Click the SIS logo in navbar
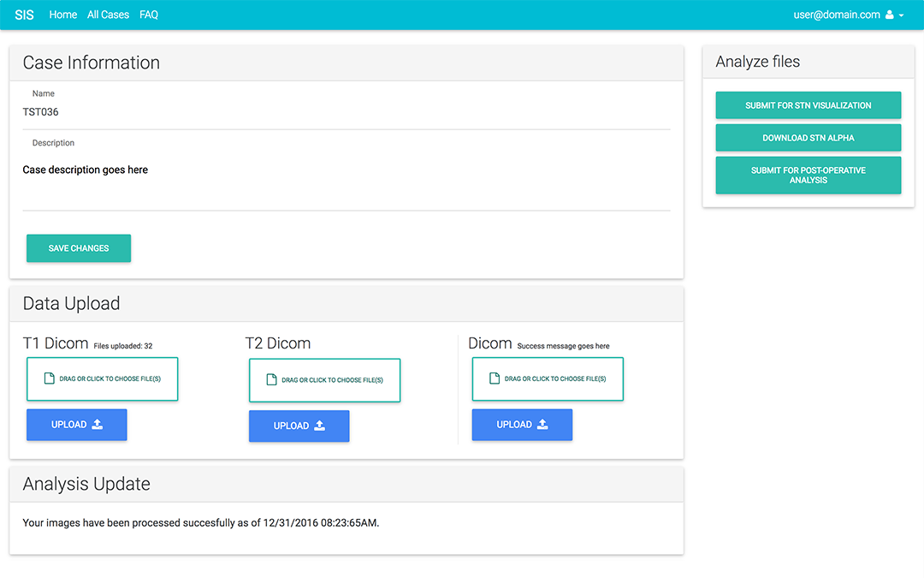924x578 pixels. coord(24,15)
